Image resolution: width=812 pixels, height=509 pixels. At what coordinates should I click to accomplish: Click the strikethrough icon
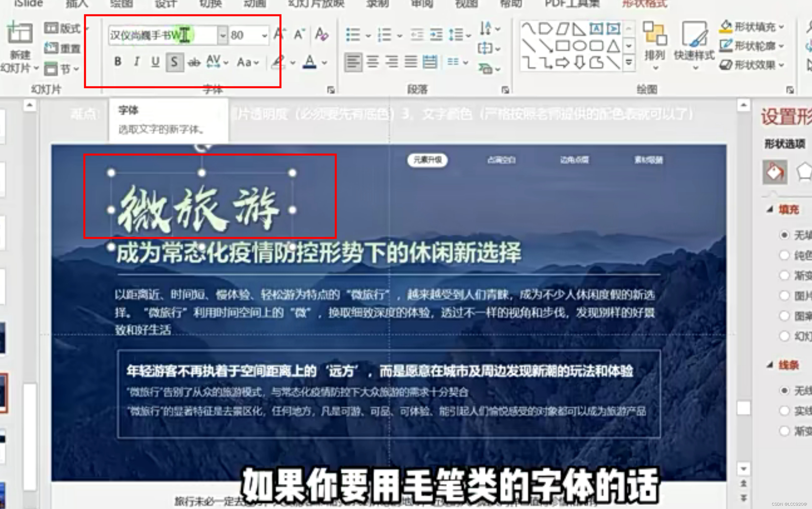click(194, 62)
